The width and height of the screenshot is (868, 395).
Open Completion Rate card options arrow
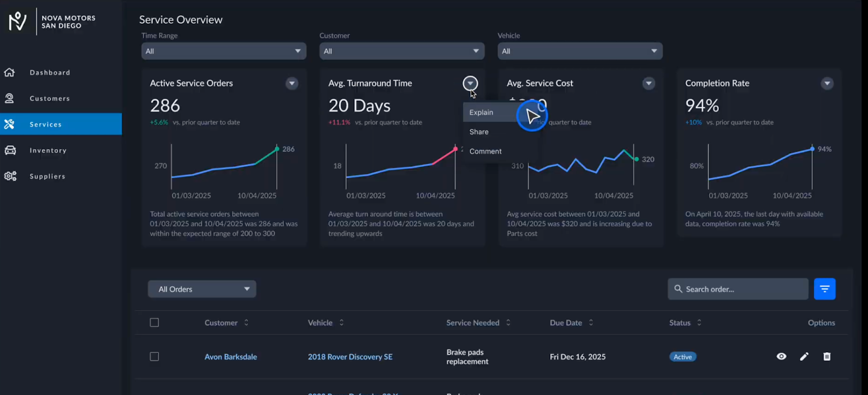tap(827, 83)
